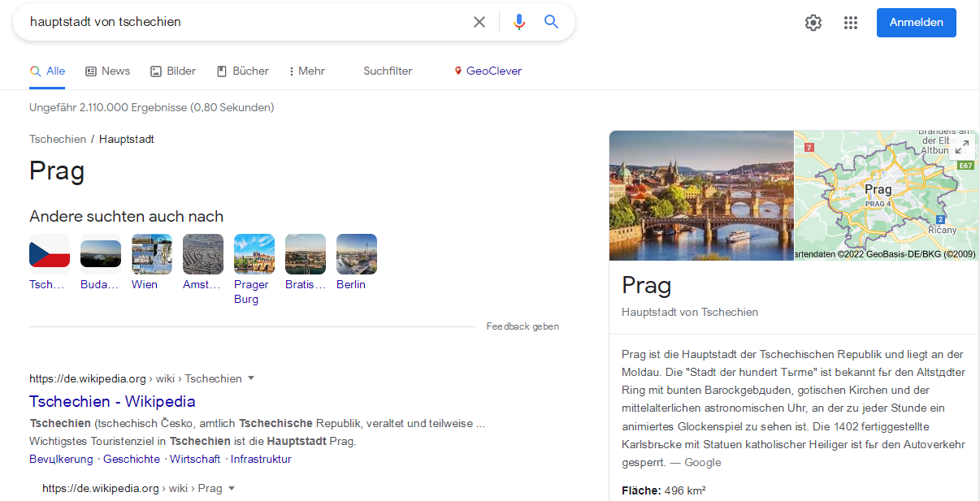
Task: Click the result count text
Action: click(152, 107)
